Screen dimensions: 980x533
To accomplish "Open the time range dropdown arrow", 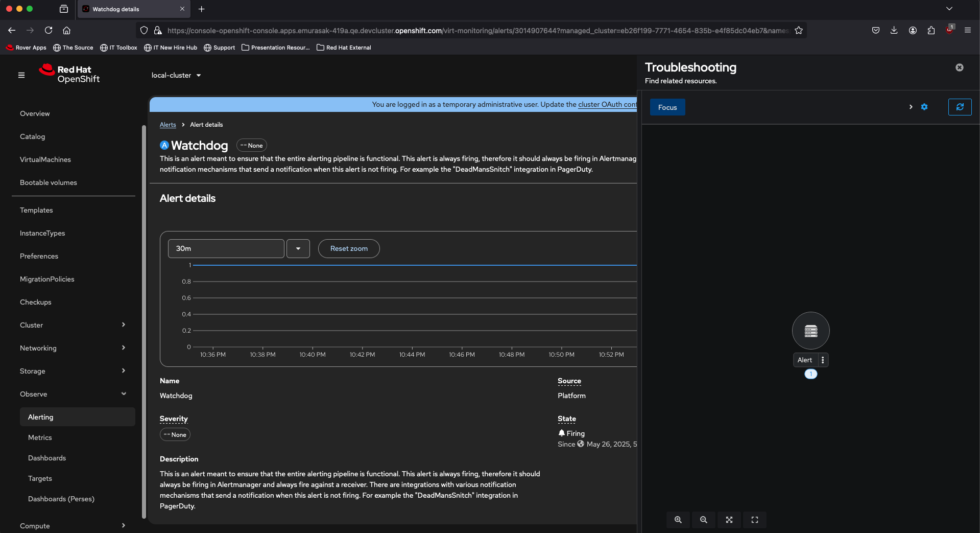I will tap(298, 249).
